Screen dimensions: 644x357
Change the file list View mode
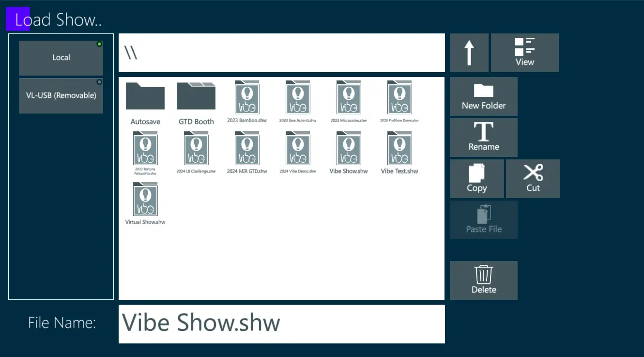click(525, 53)
